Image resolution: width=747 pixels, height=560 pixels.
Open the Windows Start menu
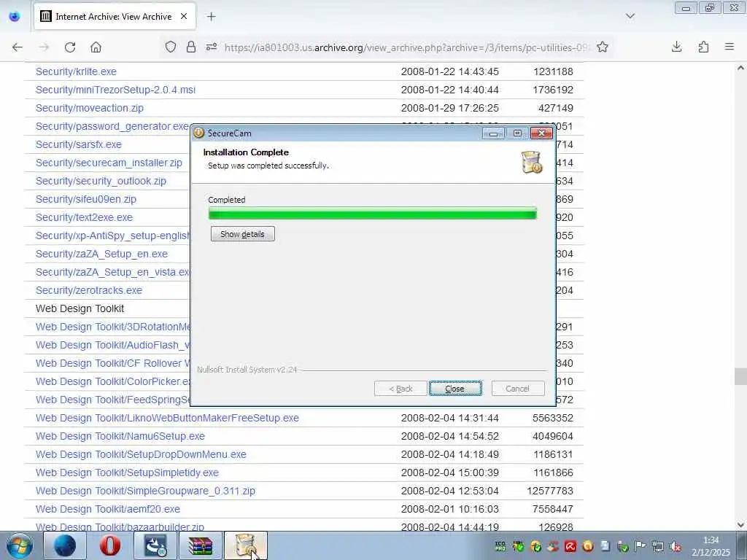(x=19, y=545)
